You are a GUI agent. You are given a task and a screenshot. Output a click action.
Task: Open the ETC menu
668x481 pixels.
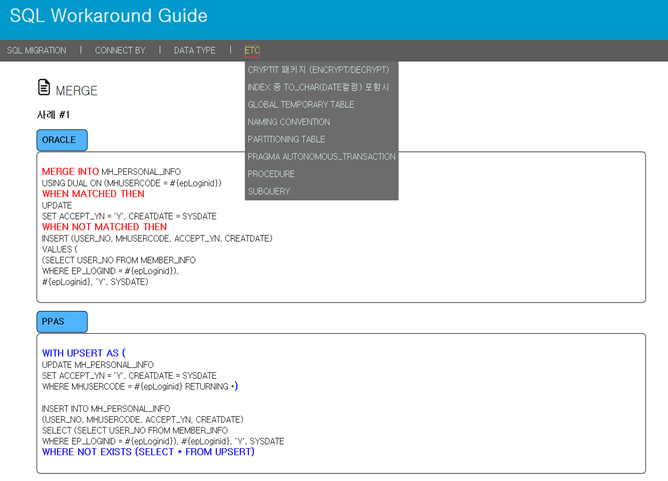coord(252,50)
